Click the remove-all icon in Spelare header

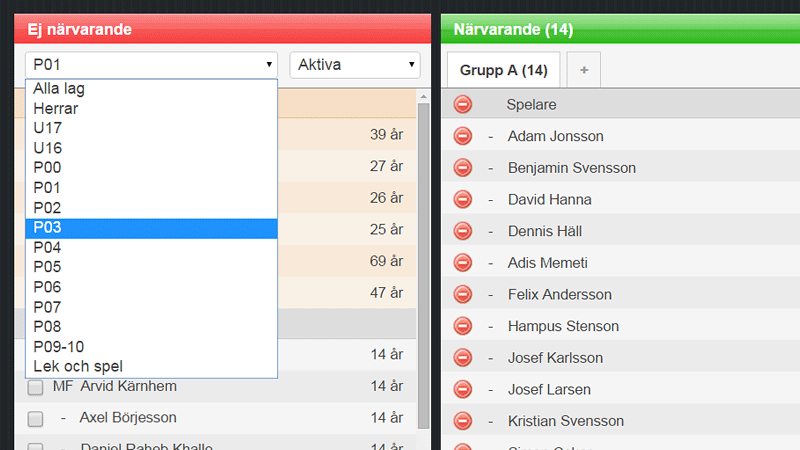click(x=463, y=104)
